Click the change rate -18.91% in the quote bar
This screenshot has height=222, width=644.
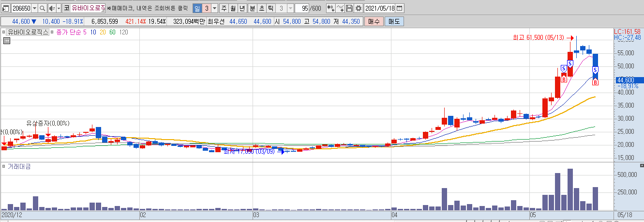[73, 22]
